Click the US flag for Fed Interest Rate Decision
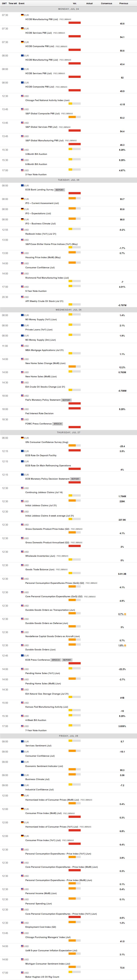Screen dimensions: 137x980 22,409
